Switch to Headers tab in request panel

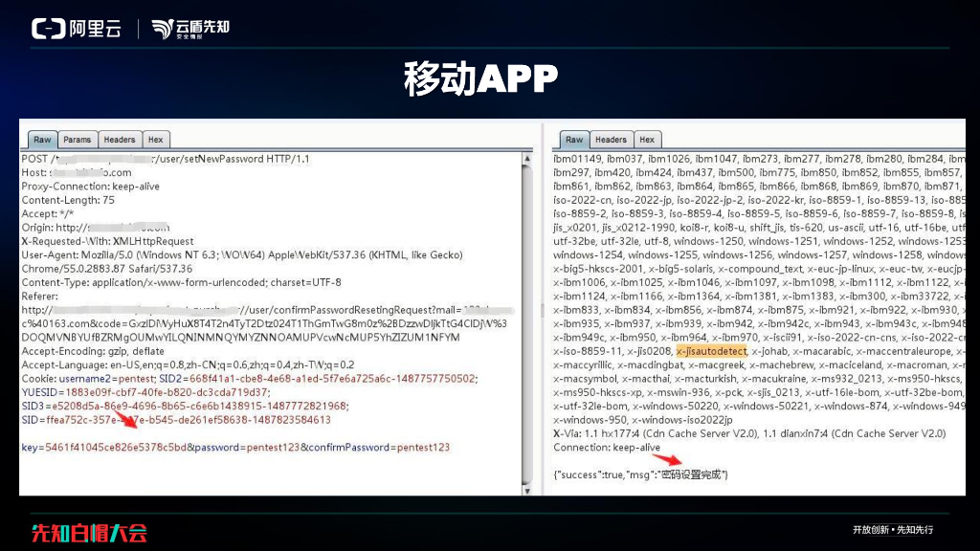point(120,140)
